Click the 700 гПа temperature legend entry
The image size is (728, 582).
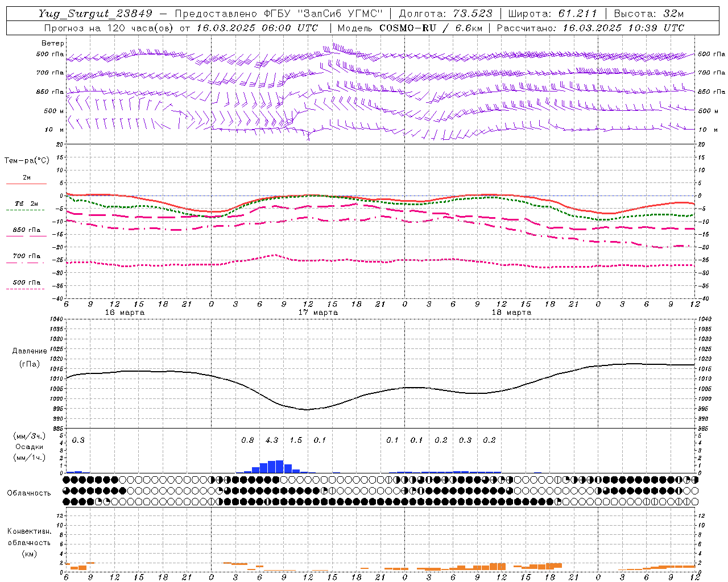[x=26, y=256]
